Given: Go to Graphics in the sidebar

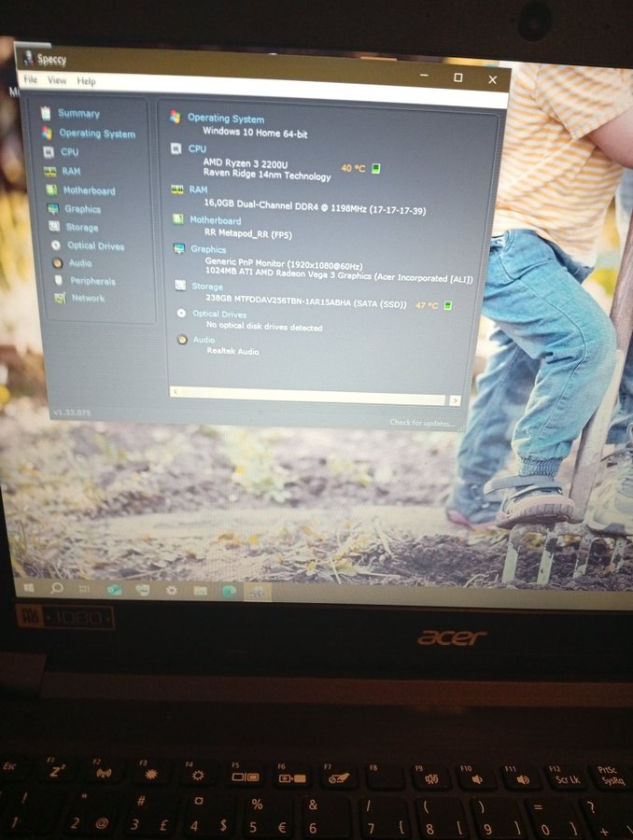Looking at the screenshot, I should click(82, 209).
